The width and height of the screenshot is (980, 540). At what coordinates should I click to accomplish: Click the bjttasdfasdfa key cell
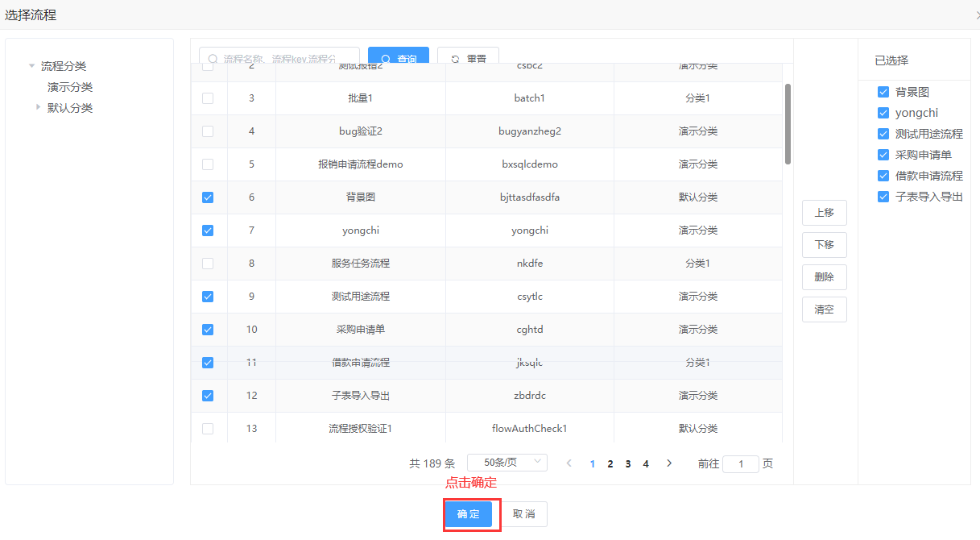[x=530, y=197]
